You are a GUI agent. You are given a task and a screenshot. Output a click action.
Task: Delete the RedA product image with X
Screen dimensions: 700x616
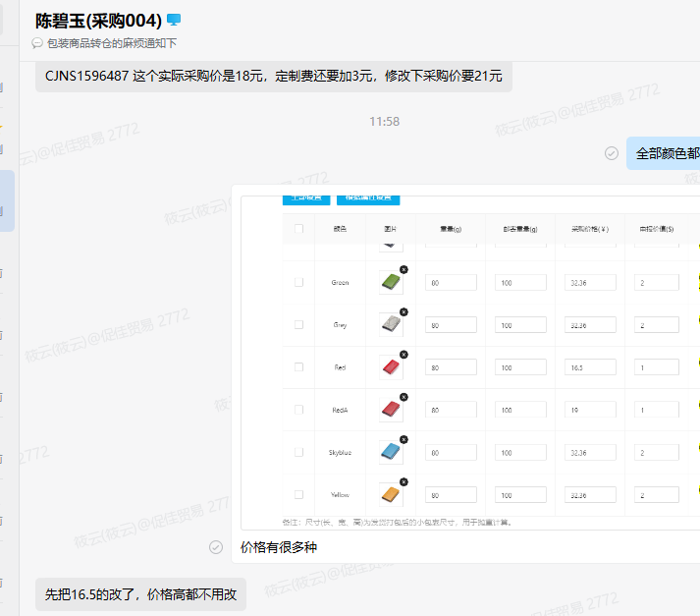coord(404,397)
